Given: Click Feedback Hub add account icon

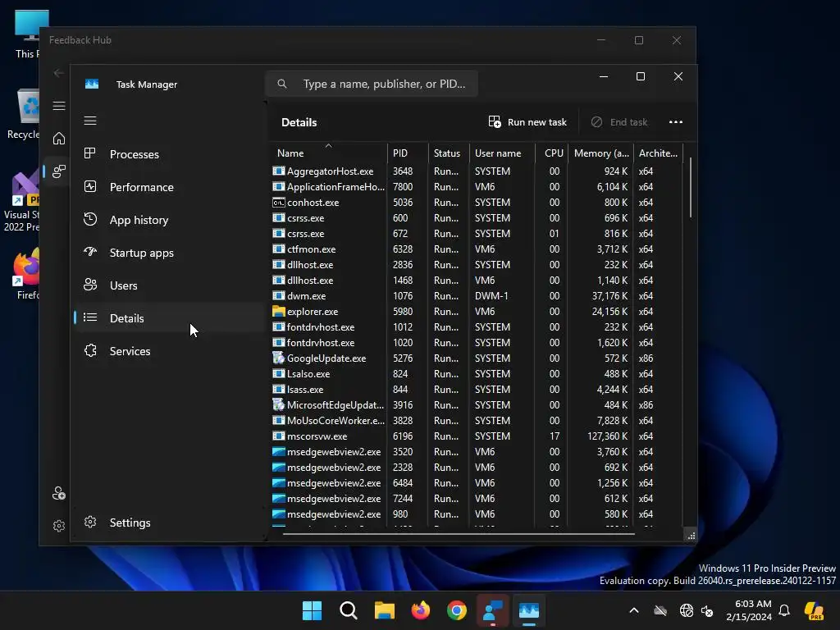Looking at the screenshot, I should pyautogui.click(x=59, y=493).
